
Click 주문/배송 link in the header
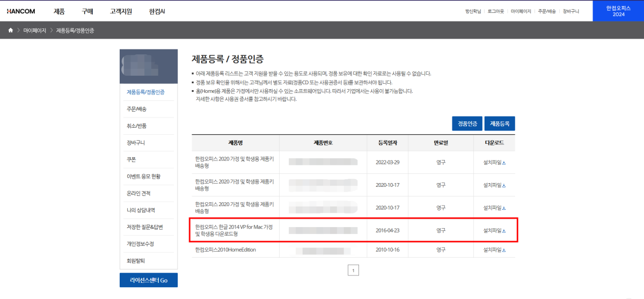point(547,11)
